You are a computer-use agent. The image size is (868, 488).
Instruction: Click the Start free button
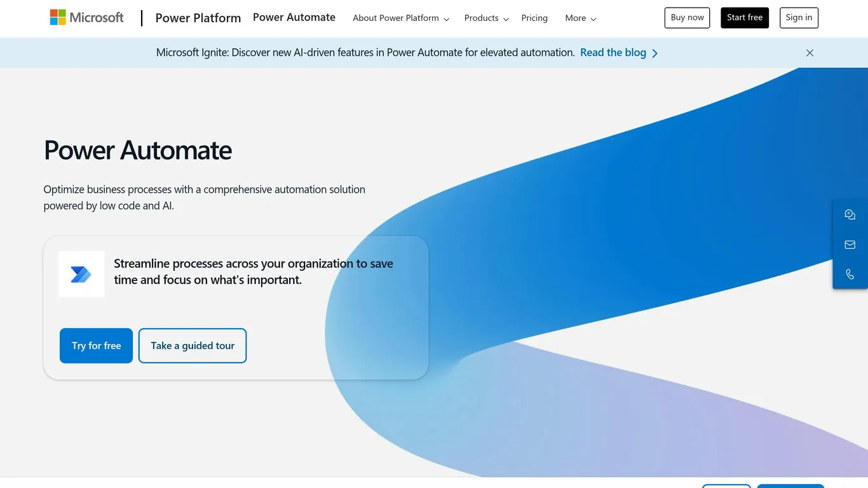tap(745, 18)
